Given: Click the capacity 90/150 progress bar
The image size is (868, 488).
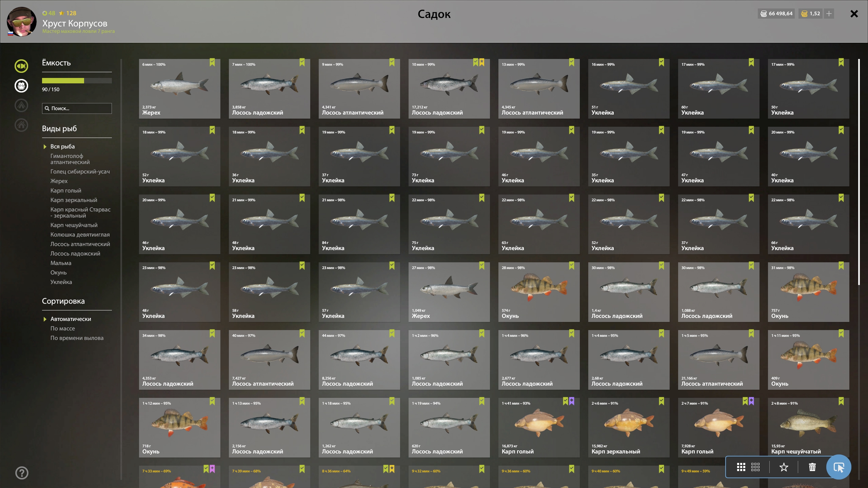Looking at the screenshot, I should coord(77,81).
